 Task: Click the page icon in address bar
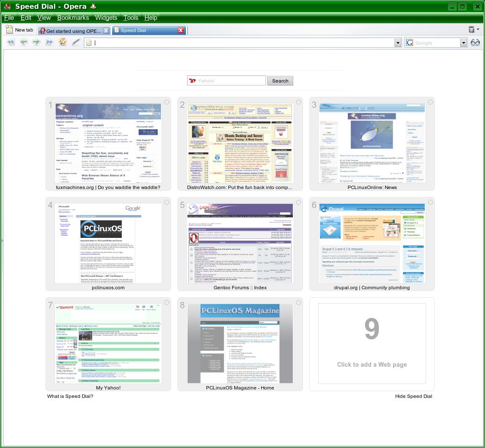(x=89, y=43)
